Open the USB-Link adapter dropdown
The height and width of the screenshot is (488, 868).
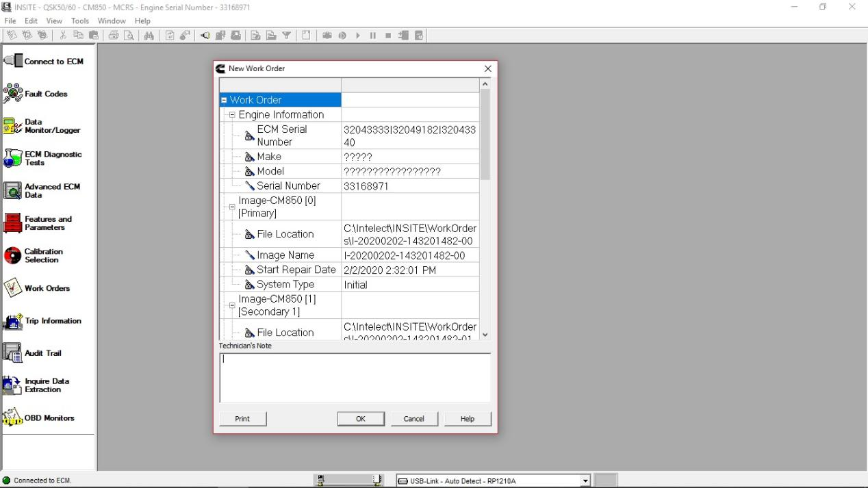(585, 481)
